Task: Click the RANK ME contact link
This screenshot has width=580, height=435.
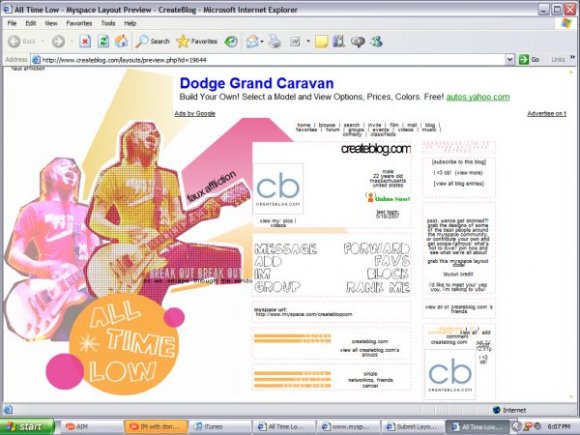Action: tap(378, 287)
